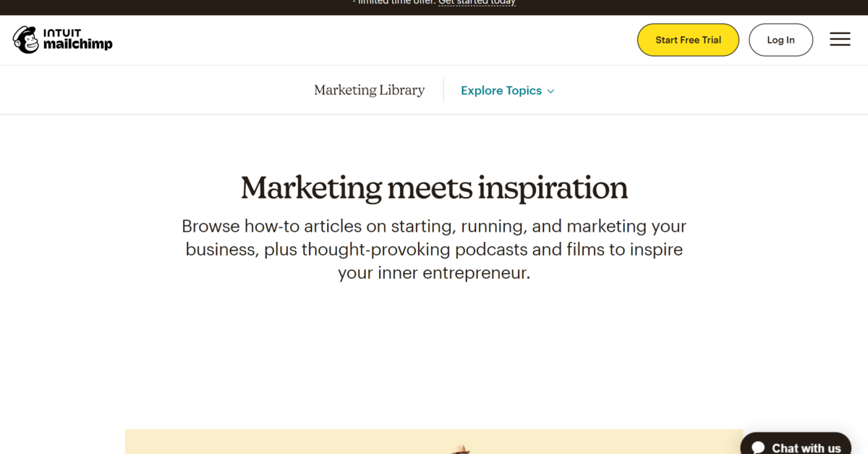Click the hero image at the page bottom

(x=434, y=442)
